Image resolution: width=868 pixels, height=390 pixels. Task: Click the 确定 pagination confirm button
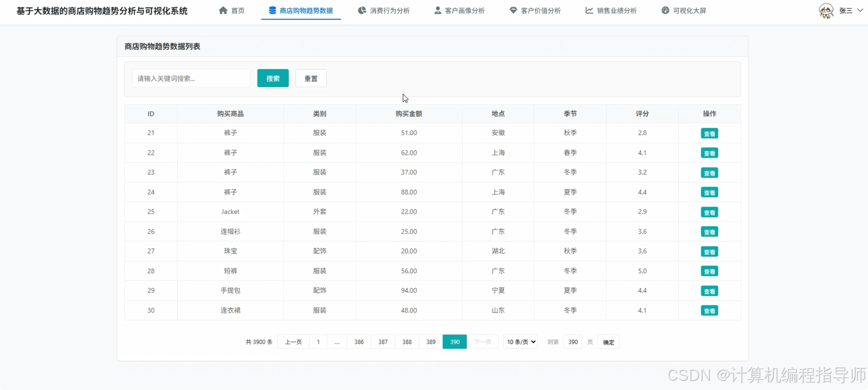[608, 342]
